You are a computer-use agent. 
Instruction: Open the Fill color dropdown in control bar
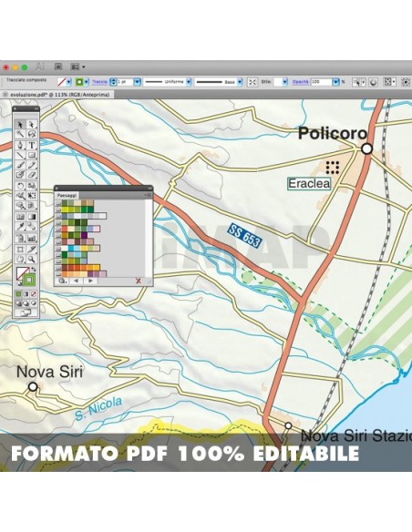pos(69,82)
